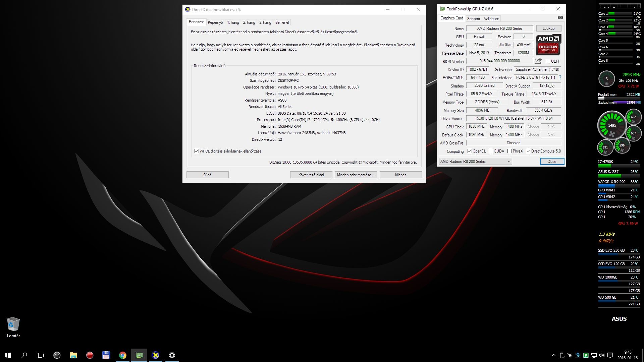Screen dimensions: 644x362
Task: Open the uTorrent tray icon
Action: tap(586, 355)
